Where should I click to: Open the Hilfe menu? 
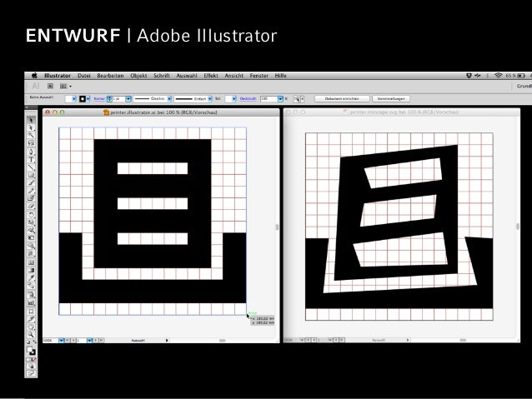click(x=280, y=76)
